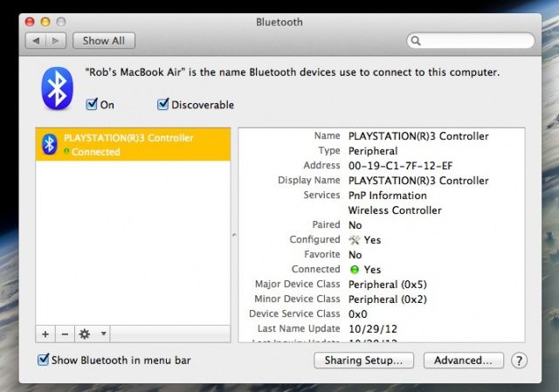
Task: Click the Device Service Class value 0x0
Action: [358, 314]
